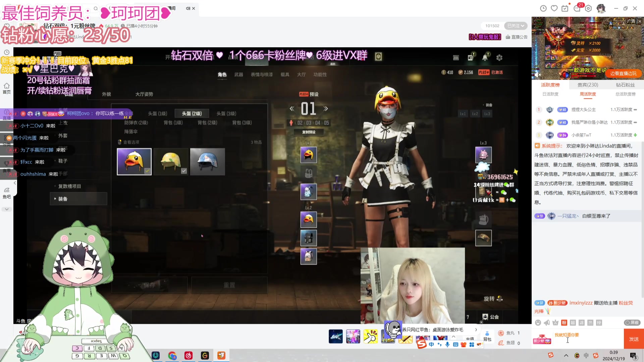Image resolution: width=644 pixels, height=362 pixels.
Task: Close the advertisement with its X
Action: (x=640, y=21)
